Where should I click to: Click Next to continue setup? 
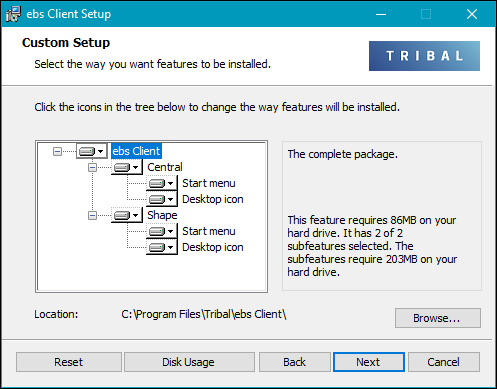[369, 362]
